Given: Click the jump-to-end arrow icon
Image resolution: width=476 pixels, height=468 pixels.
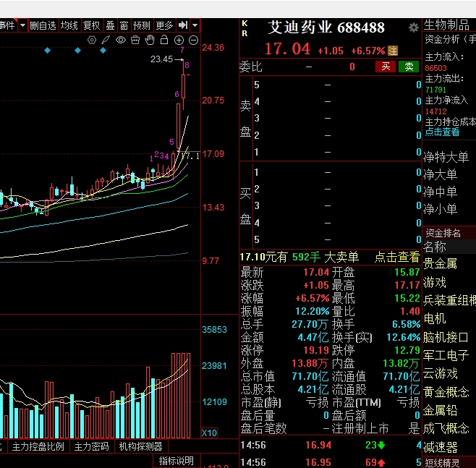Looking at the screenshot, I should click(x=183, y=25).
